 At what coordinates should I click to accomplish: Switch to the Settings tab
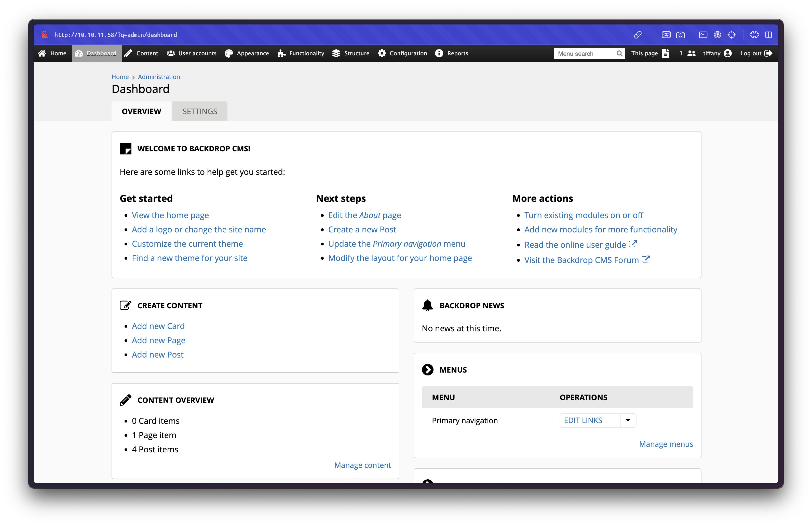[x=200, y=111]
